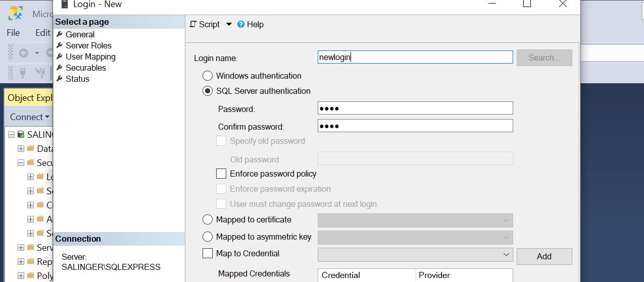
Task: Open Map to Credential dropdown
Action: 415,255
